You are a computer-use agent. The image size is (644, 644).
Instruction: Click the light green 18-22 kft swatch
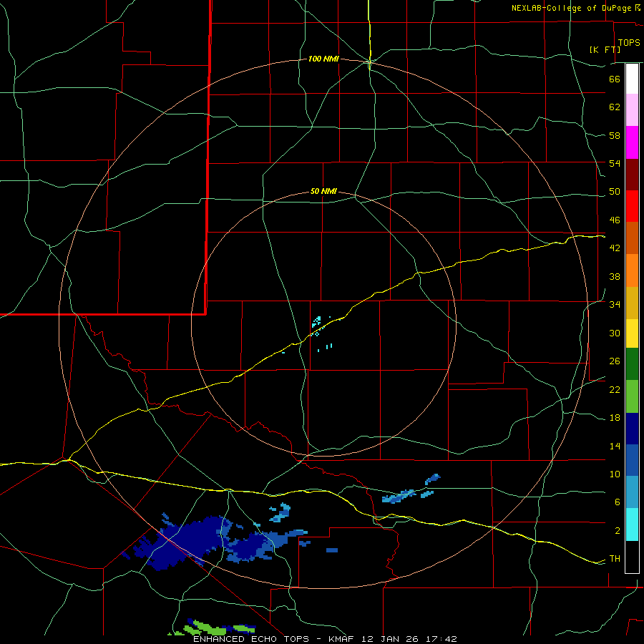(632, 396)
